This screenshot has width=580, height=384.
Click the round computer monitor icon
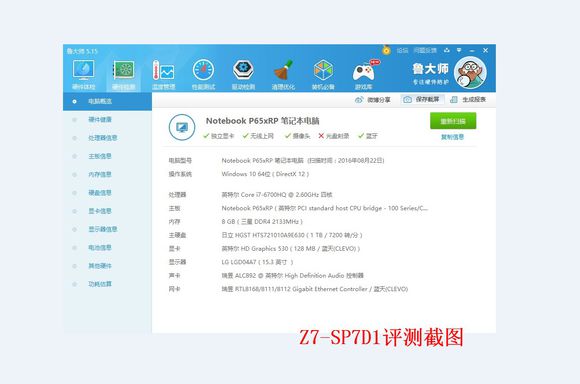coord(182,127)
